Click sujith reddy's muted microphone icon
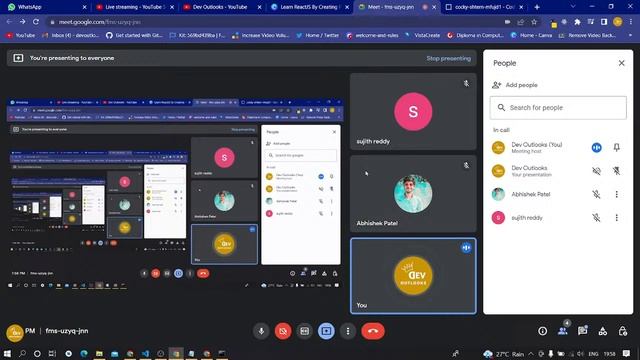 596,218
